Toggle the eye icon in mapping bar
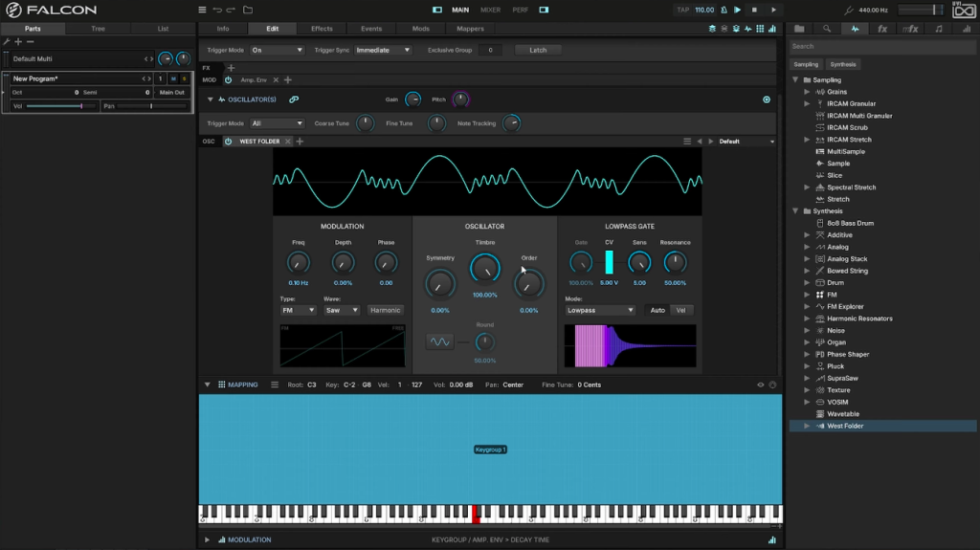Screen dimensions: 980x550 point(761,385)
